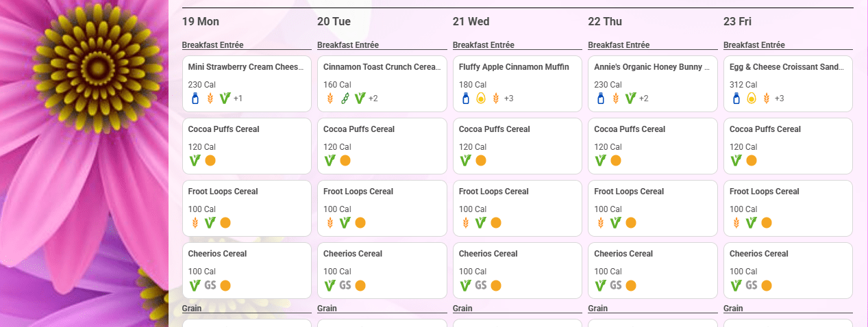Select the 19 Mon day header
The image size is (868, 327).
pos(201,22)
